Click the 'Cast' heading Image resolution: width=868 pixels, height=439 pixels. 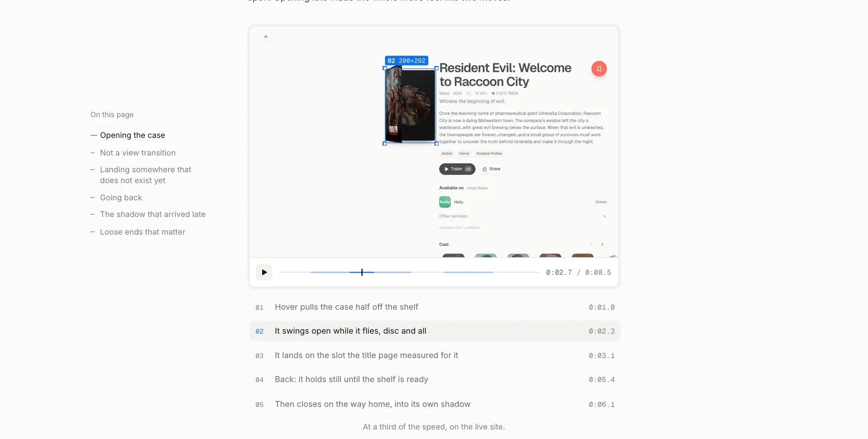(444, 245)
